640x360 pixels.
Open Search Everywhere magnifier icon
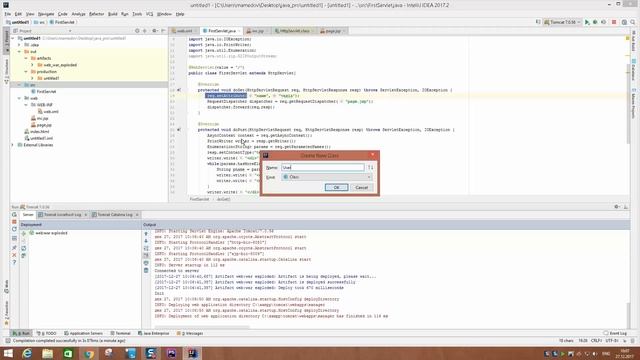point(633,22)
